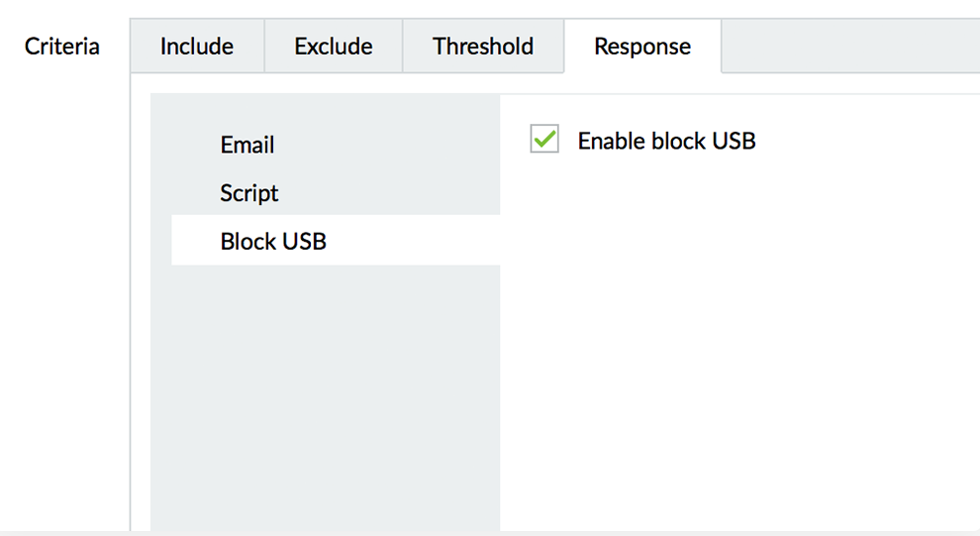Viewport: 980px width, 536px height.
Task: Click the highlighted Block USB row background
Action: click(x=416, y=241)
